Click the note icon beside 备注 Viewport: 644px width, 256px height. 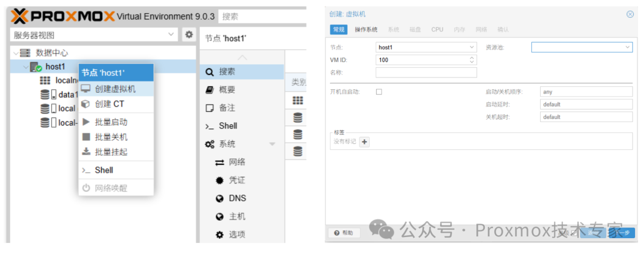(209, 108)
